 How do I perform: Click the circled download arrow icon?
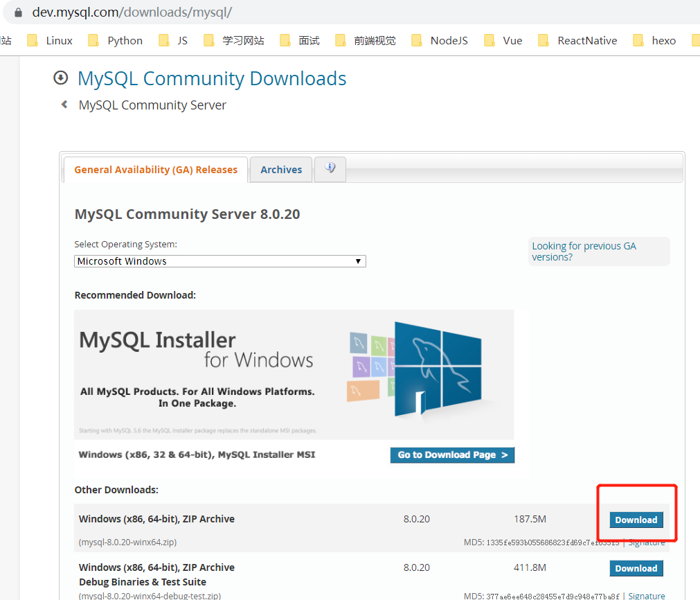(x=61, y=78)
